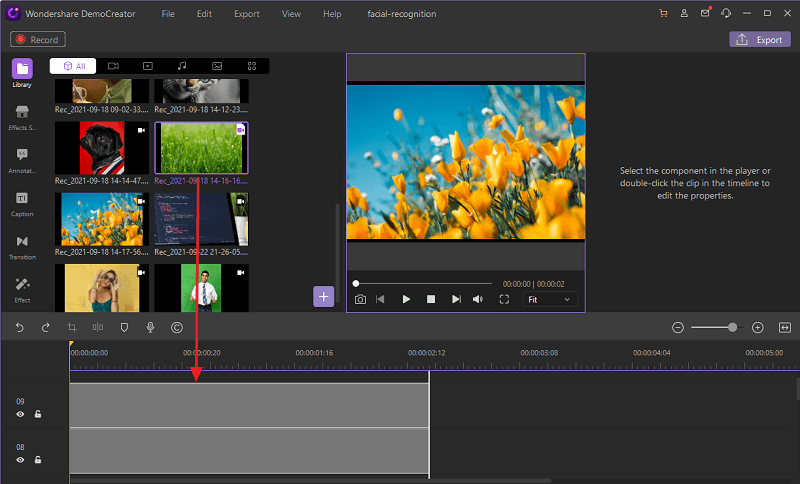
Task: Filter library by grid effects tab
Action: coord(252,66)
